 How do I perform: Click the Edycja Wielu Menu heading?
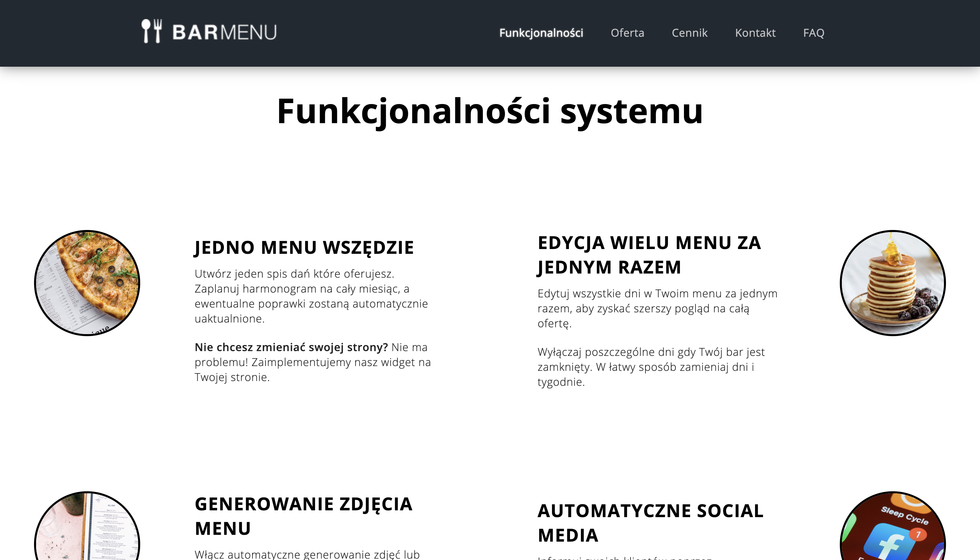(x=649, y=254)
